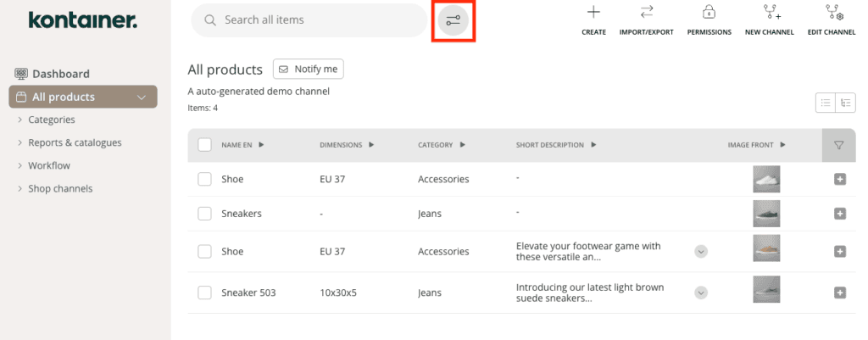Click the New Channel icon
Screen dimensions: 868x340
769,13
